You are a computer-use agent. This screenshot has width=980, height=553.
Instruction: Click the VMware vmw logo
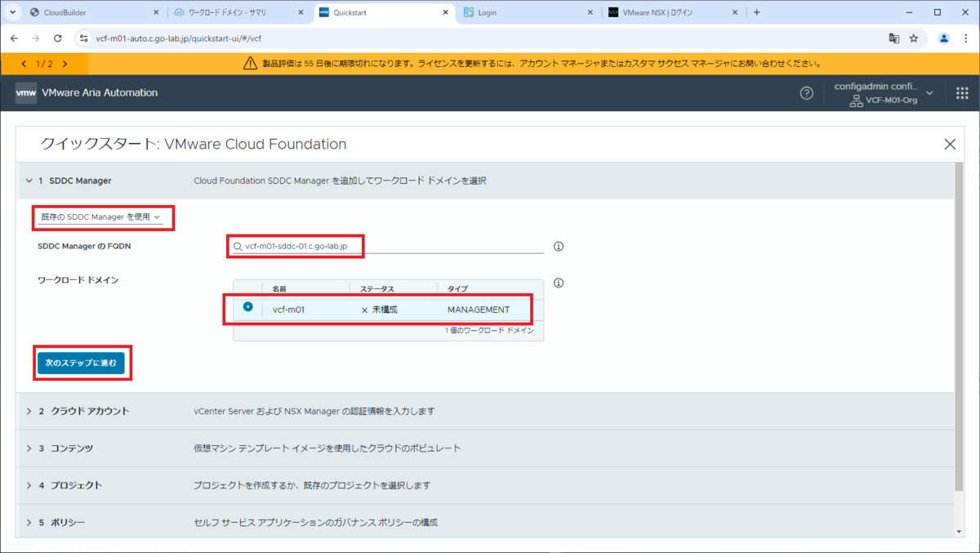(x=26, y=93)
